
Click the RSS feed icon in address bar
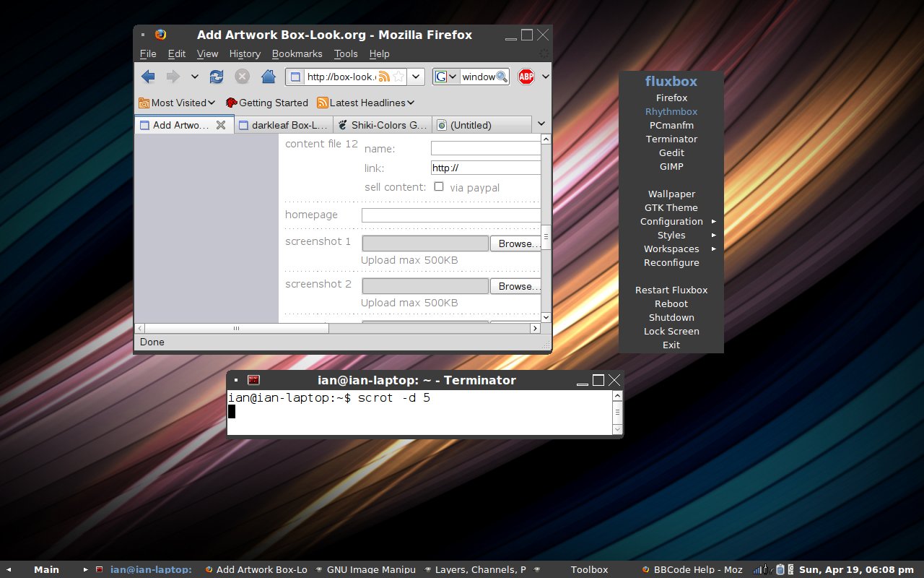tap(385, 77)
